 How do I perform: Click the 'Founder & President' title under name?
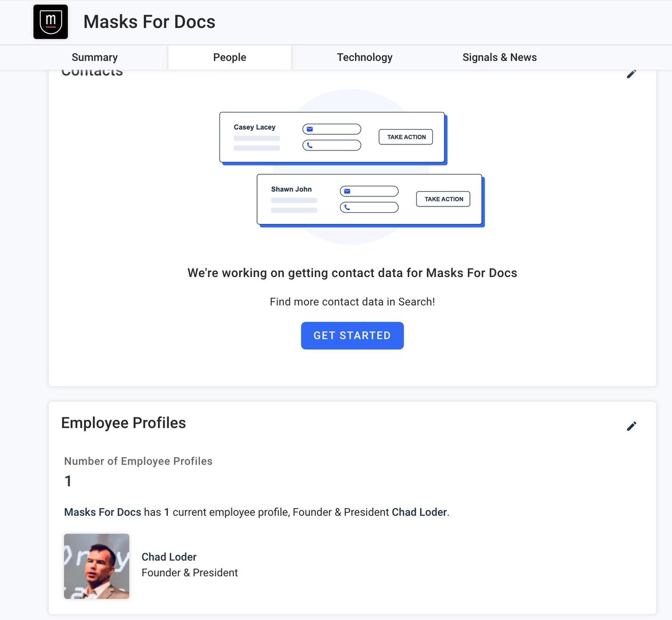(x=190, y=572)
